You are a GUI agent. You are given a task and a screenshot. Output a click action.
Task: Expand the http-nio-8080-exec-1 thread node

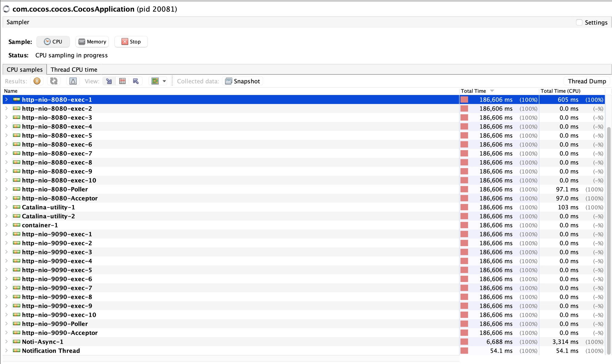7,100
